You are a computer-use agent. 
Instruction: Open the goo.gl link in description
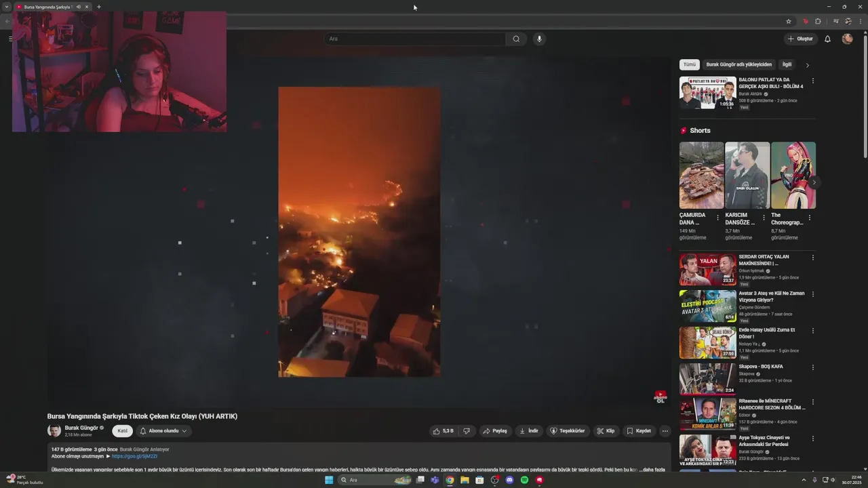(x=134, y=456)
